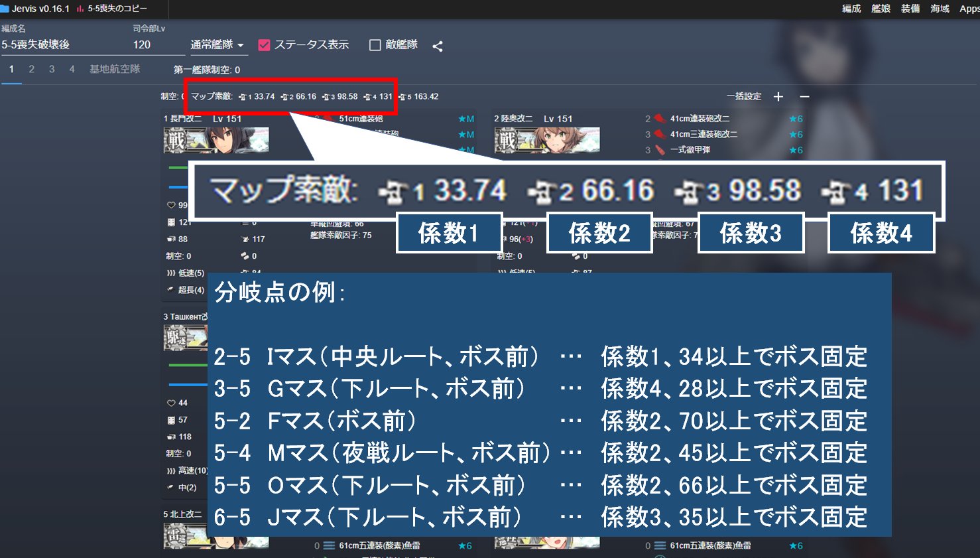
Task: Click the red gun icon for 41cm連装砲改二
Action: pos(660,119)
